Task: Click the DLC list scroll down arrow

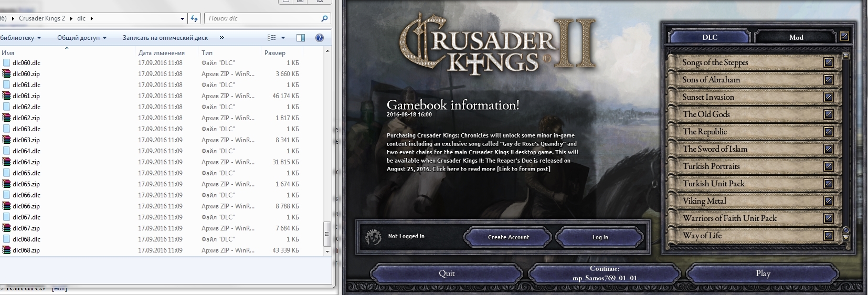Action: click(845, 238)
